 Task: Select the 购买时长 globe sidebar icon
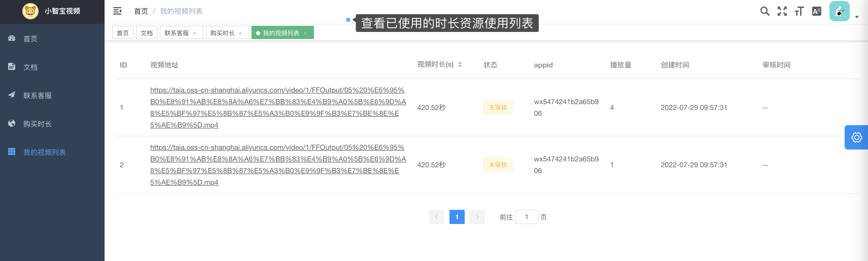(x=11, y=123)
